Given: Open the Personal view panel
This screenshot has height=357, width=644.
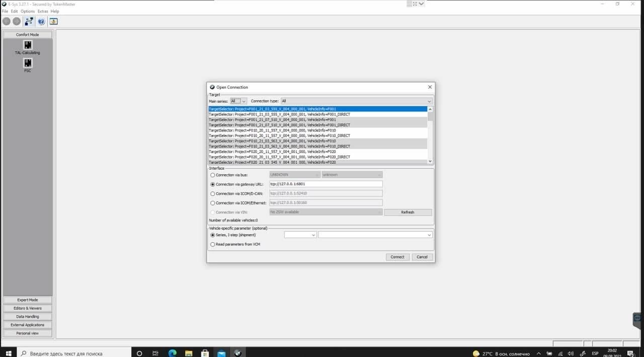Looking at the screenshot, I should [x=28, y=333].
